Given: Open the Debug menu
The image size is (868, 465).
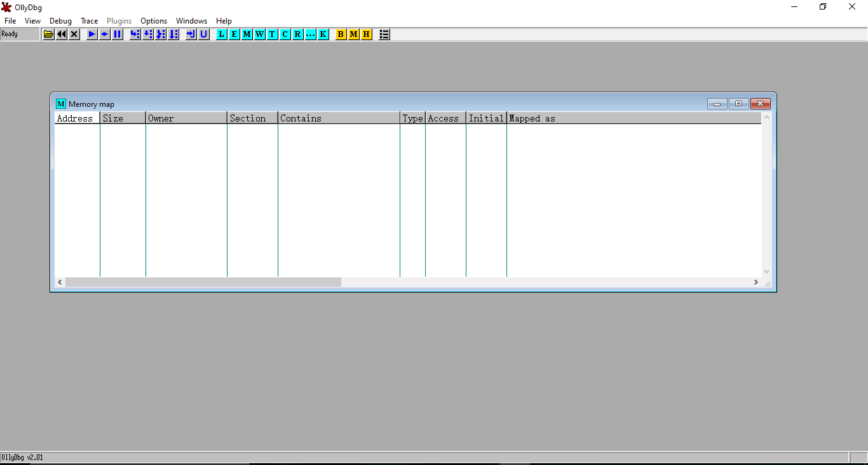Looking at the screenshot, I should [61, 21].
